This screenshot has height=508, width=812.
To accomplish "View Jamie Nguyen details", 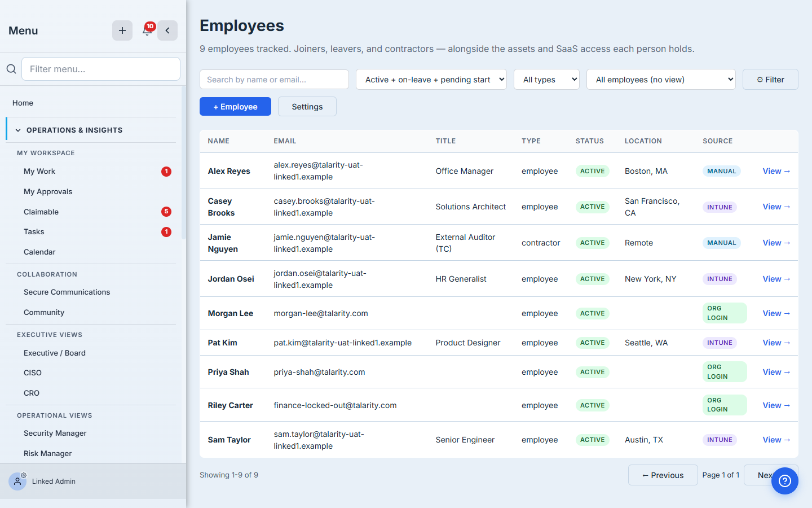I will pyautogui.click(x=776, y=243).
